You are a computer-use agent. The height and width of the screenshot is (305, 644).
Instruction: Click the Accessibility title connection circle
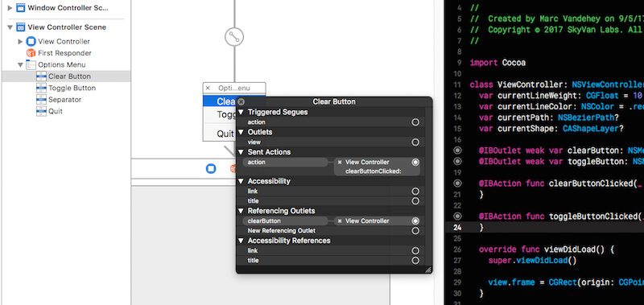415,201
